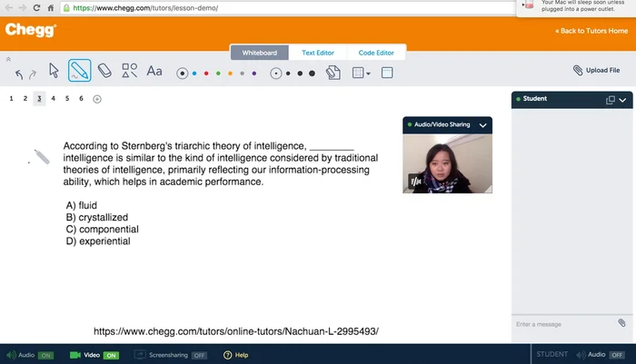The width and height of the screenshot is (636, 364).
Task: Collapse the Student chat panel chevron
Action: pyautogui.click(x=623, y=100)
